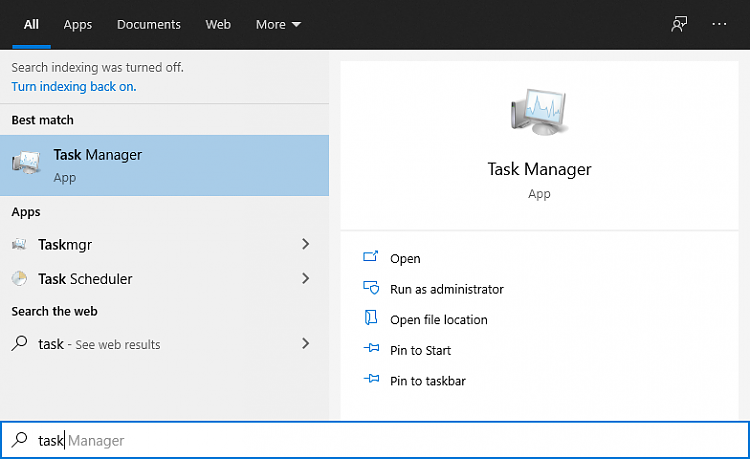Image resolution: width=750 pixels, height=459 pixels.
Task: Expand Taskmgr result with chevron arrow
Action: pyautogui.click(x=305, y=244)
